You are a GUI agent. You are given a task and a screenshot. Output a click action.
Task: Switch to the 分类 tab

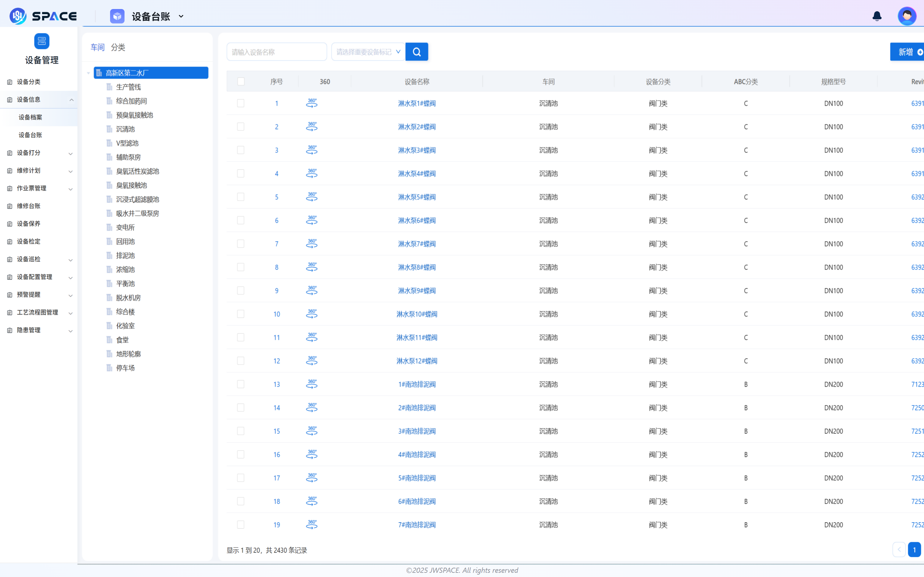click(x=118, y=47)
